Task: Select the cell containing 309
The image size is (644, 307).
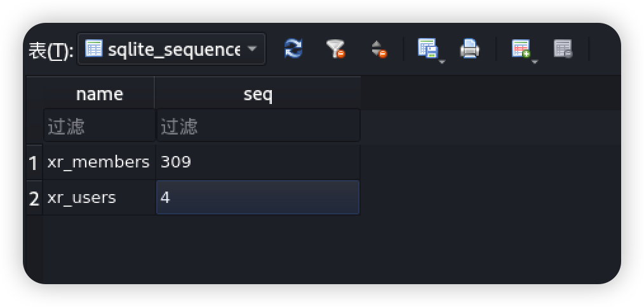Action: click(x=258, y=162)
